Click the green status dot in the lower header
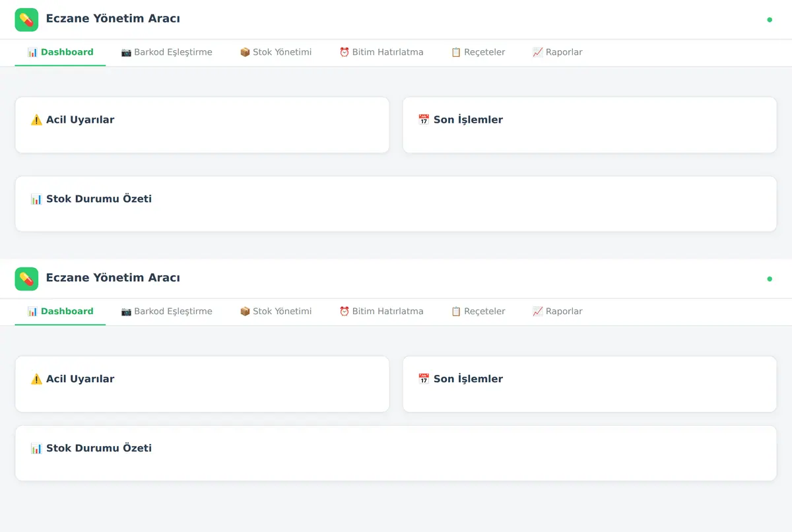Viewport: 792px width, 532px height. point(770,279)
